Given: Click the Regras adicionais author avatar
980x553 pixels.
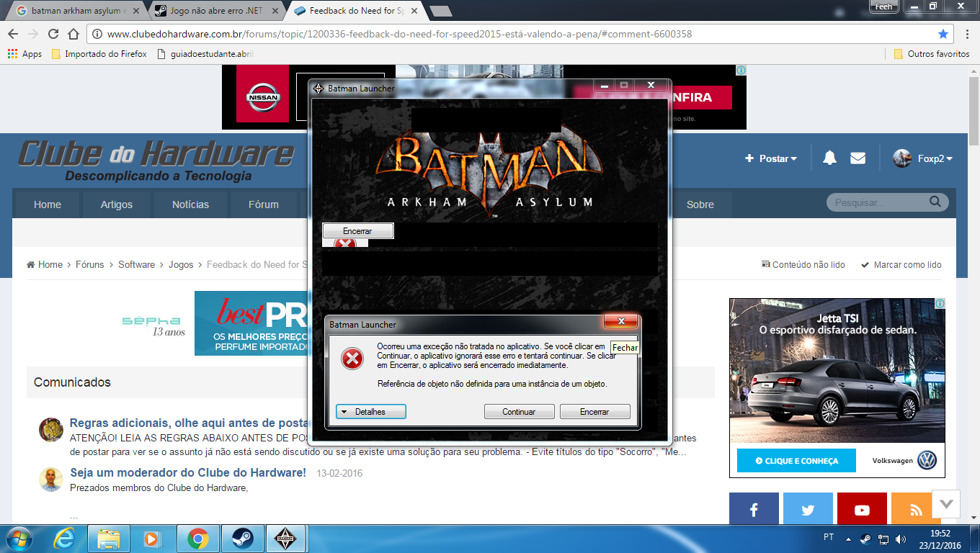Looking at the screenshot, I should [x=51, y=430].
